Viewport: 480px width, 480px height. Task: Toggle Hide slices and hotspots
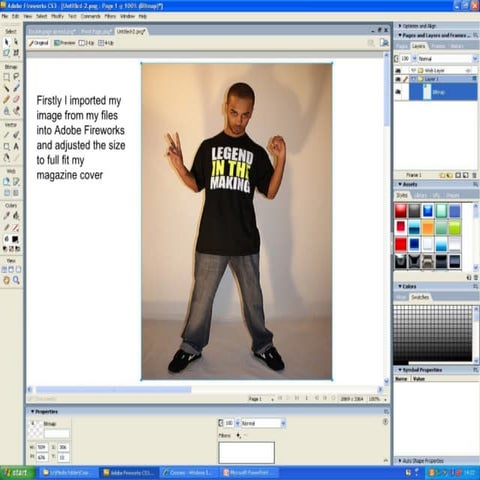click(6, 193)
